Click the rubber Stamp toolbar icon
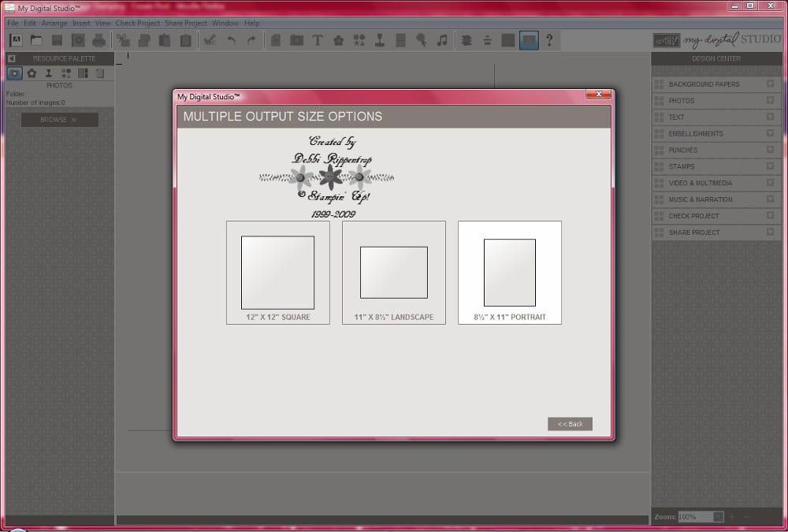This screenshot has width=788, height=532. [380, 40]
